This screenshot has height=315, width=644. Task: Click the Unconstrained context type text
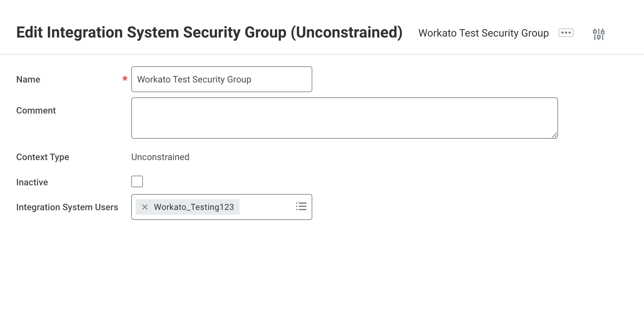160,157
